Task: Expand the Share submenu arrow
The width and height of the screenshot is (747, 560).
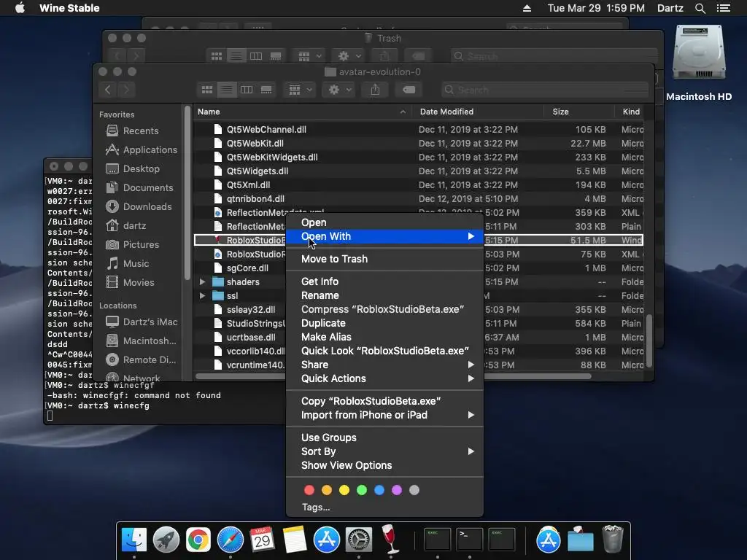Action: pyautogui.click(x=471, y=365)
